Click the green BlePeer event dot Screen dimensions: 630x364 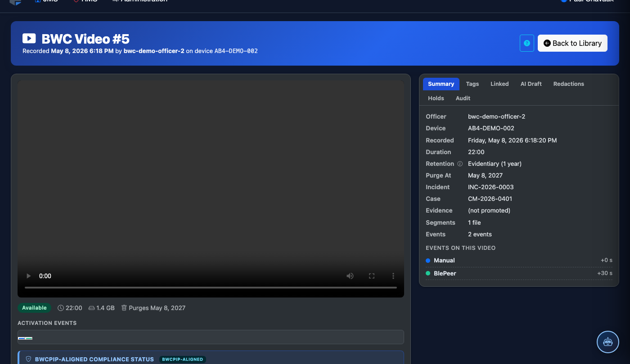(428, 273)
